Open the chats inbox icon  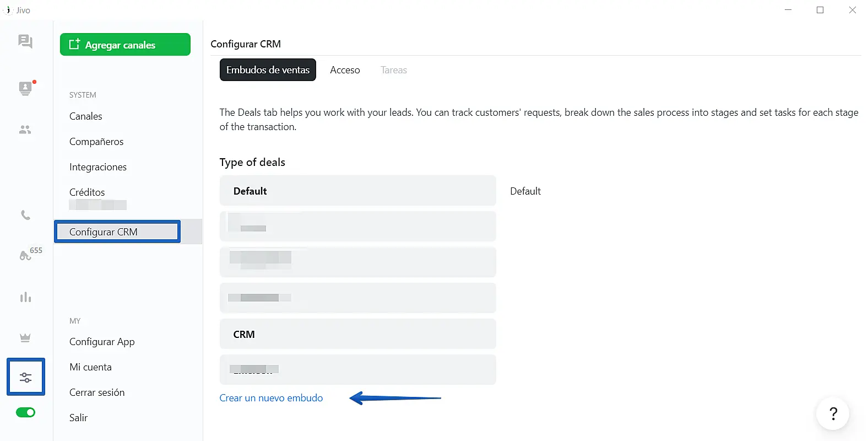[25, 41]
